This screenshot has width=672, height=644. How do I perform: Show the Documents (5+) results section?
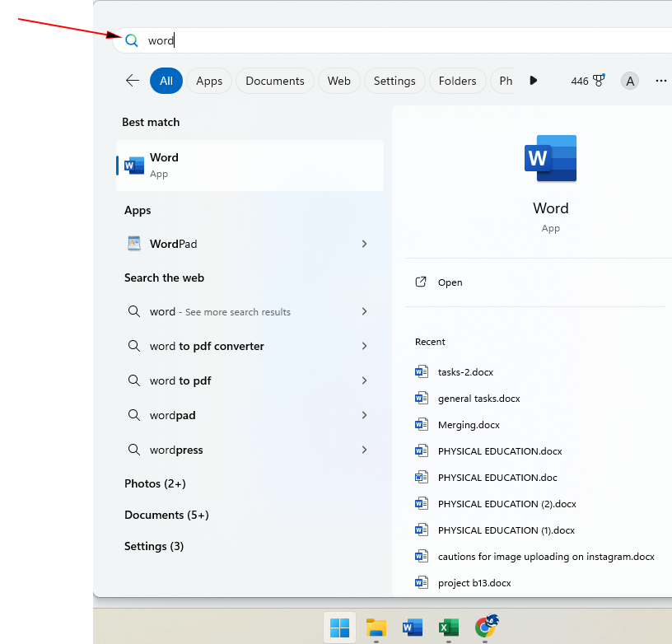click(x=166, y=515)
